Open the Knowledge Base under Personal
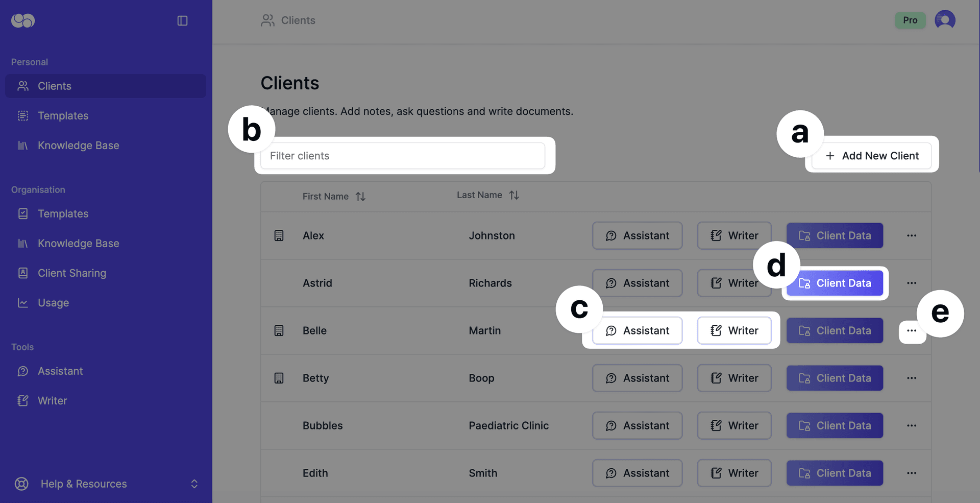 tap(78, 145)
